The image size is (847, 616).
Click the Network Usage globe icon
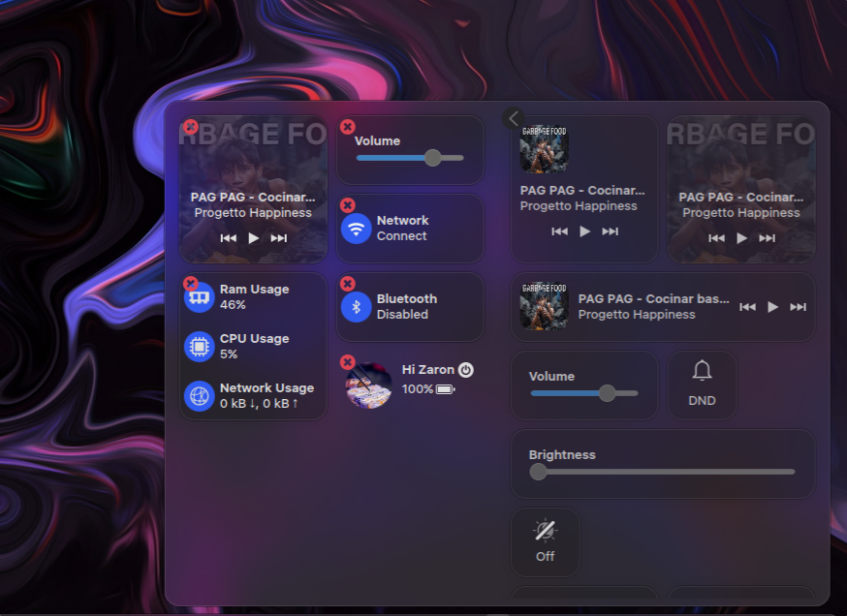pyautogui.click(x=200, y=396)
